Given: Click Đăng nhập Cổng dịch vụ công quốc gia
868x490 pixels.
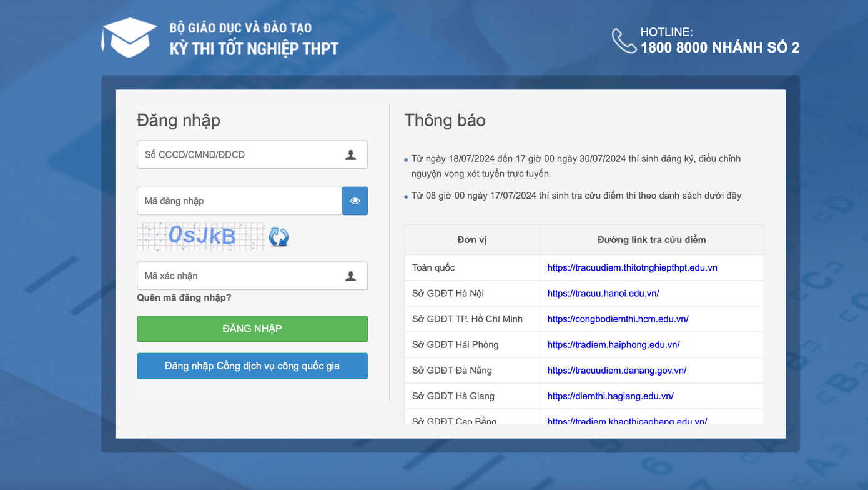Looking at the screenshot, I should coord(252,366).
